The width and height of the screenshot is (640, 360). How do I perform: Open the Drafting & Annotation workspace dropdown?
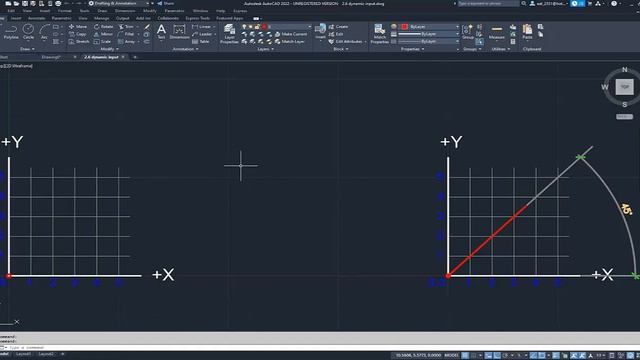coord(119,3)
